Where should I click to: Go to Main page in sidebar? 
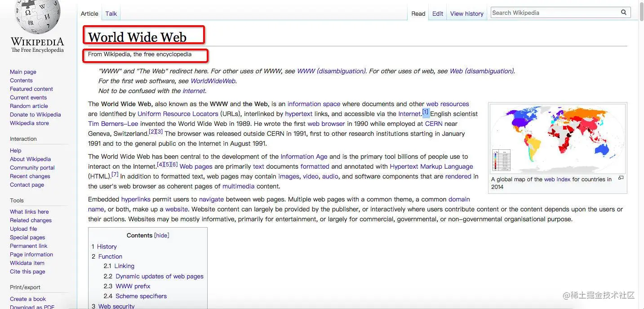coord(23,72)
